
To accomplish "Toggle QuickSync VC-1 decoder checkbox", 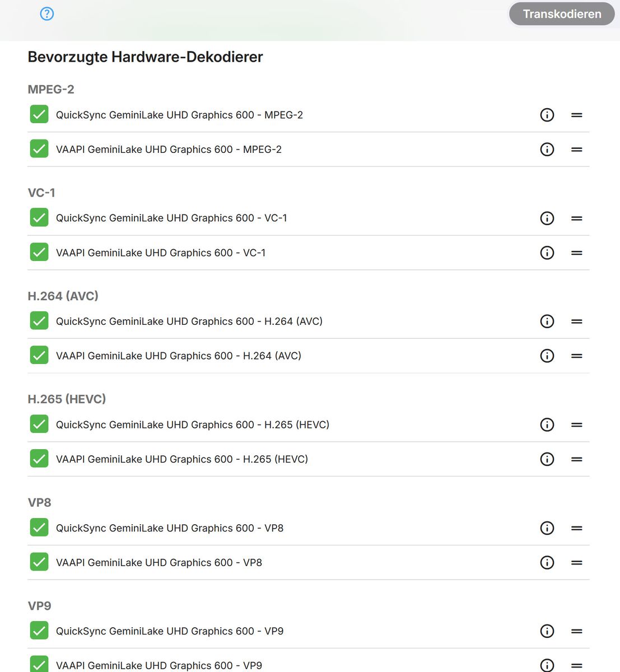I will pyautogui.click(x=39, y=217).
